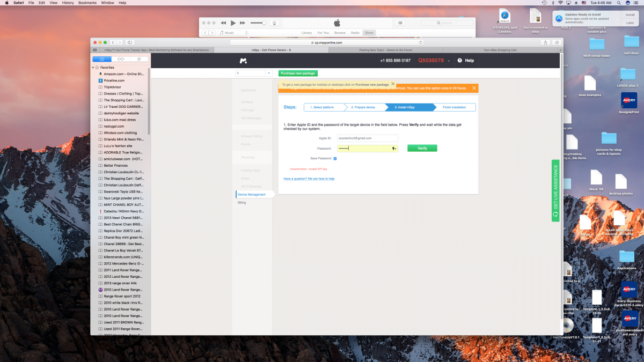This screenshot has width=644, height=362.
Task: Open the Priceline.com bookmark
Action: (111, 80)
